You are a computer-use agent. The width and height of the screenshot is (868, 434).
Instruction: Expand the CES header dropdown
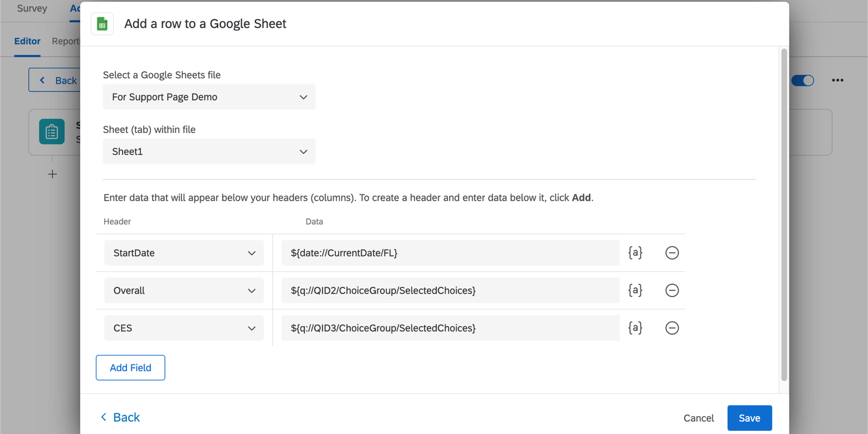tap(184, 328)
